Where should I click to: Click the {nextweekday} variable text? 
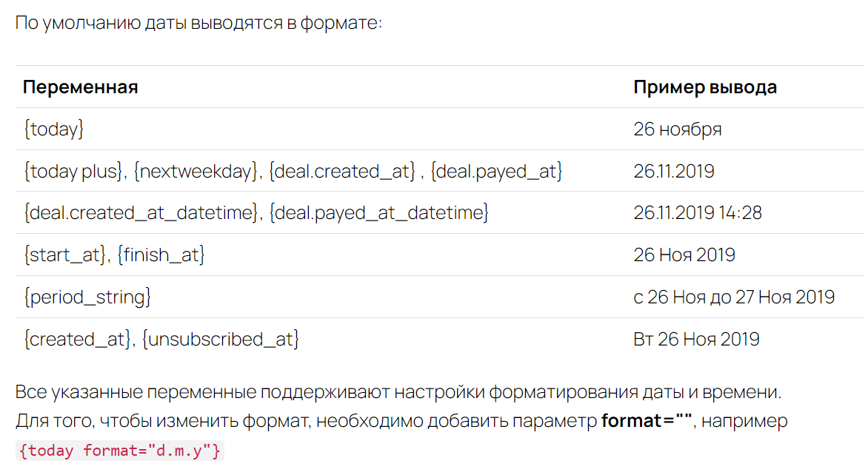196,171
